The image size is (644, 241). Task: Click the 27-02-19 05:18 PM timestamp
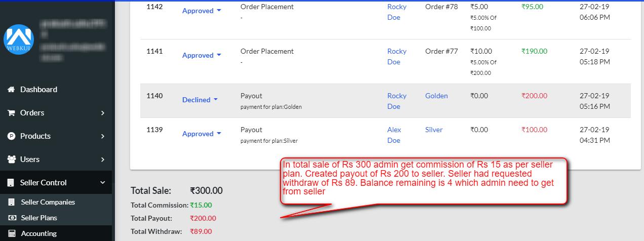click(x=594, y=57)
